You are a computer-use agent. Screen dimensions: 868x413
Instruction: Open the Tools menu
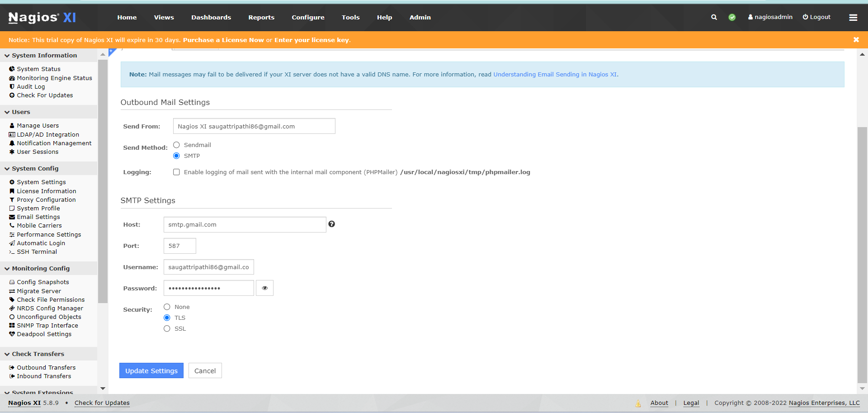(x=350, y=17)
